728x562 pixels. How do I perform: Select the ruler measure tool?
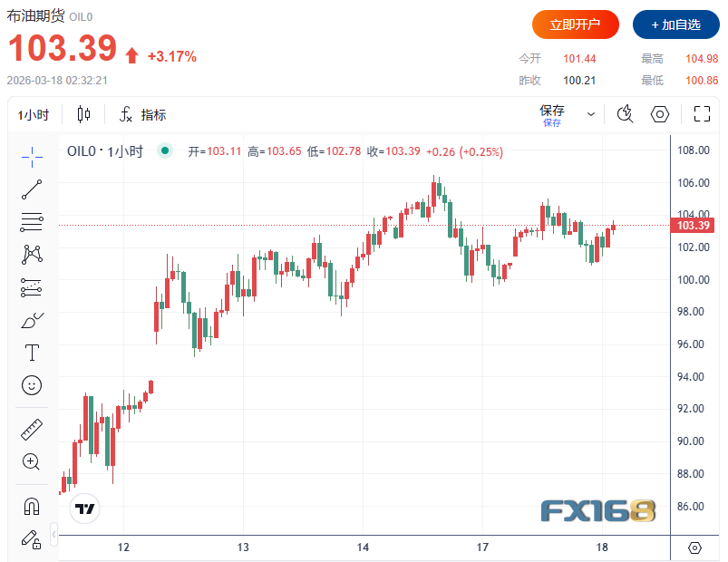pyautogui.click(x=32, y=429)
